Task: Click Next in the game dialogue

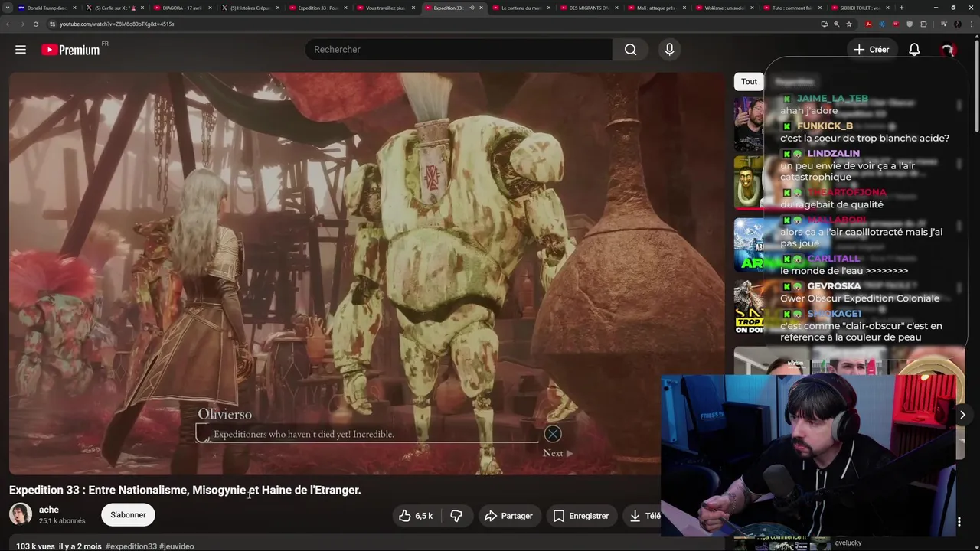Action: [x=557, y=453]
